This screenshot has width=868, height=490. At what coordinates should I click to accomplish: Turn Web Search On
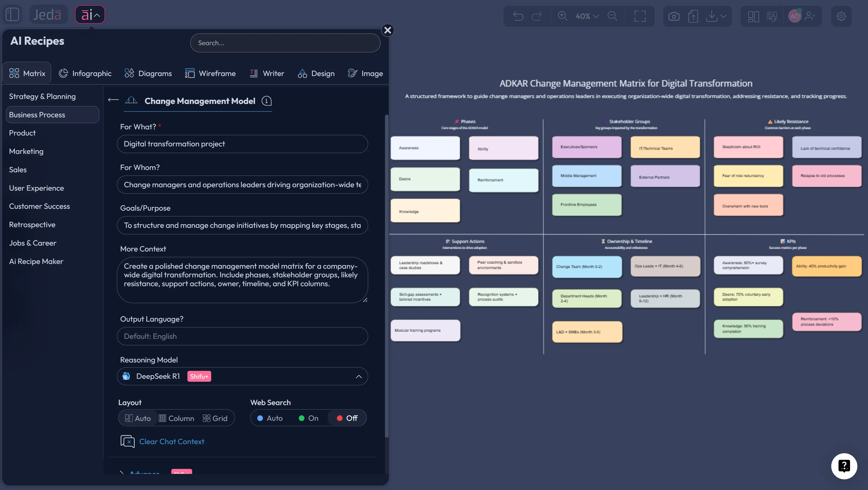(308, 418)
